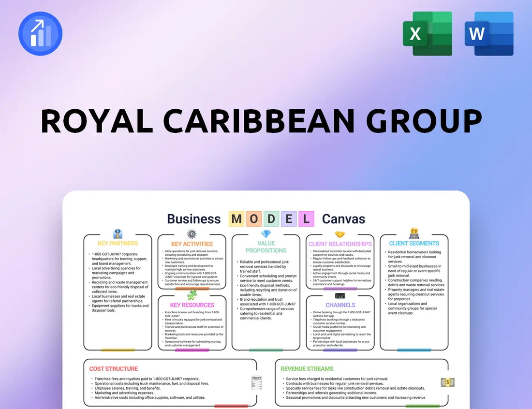Select the VALUE PROPOSITIONS heading
Screen dimensions: 532x409
[x=266, y=247]
